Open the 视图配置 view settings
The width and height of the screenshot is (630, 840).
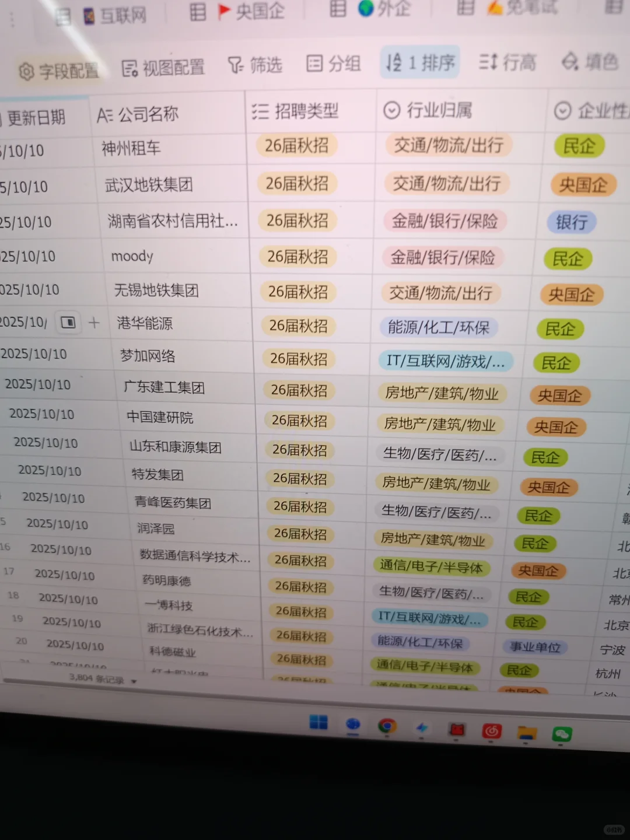[x=162, y=67]
